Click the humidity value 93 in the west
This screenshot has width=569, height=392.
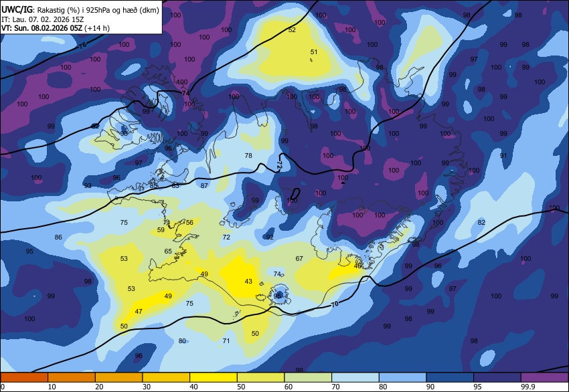pyautogui.click(x=88, y=185)
